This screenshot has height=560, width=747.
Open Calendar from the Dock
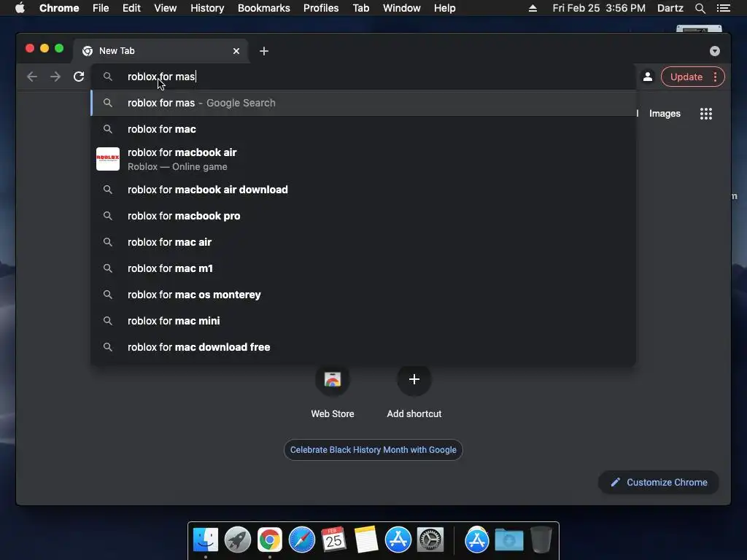click(333, 540)
